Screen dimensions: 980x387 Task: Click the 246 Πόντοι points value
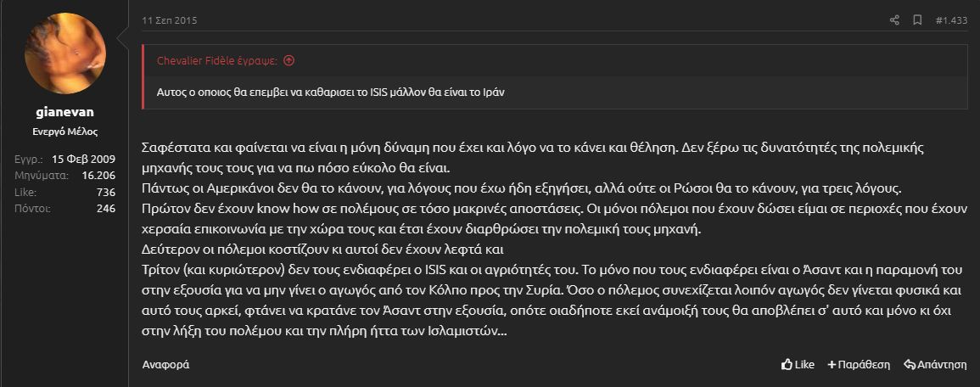[x=105, y=208]
